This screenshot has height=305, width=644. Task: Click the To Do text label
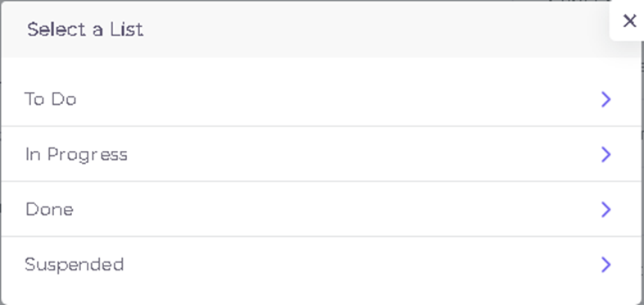tap(51, 99)
